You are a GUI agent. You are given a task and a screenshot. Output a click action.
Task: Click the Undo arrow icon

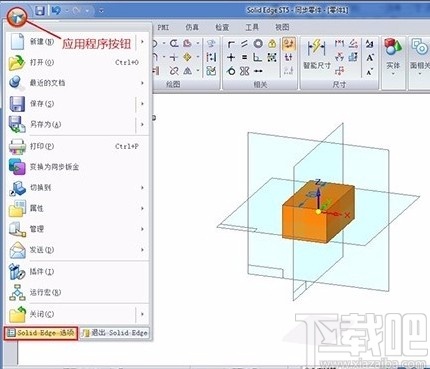[x=56, y=11]
